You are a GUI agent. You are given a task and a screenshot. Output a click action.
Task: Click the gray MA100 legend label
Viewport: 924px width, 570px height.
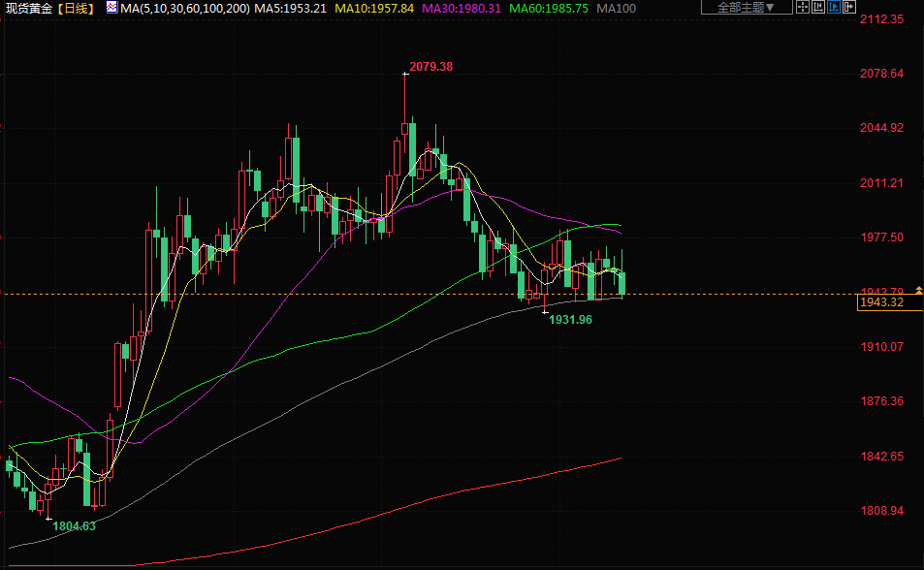(617, 8)
